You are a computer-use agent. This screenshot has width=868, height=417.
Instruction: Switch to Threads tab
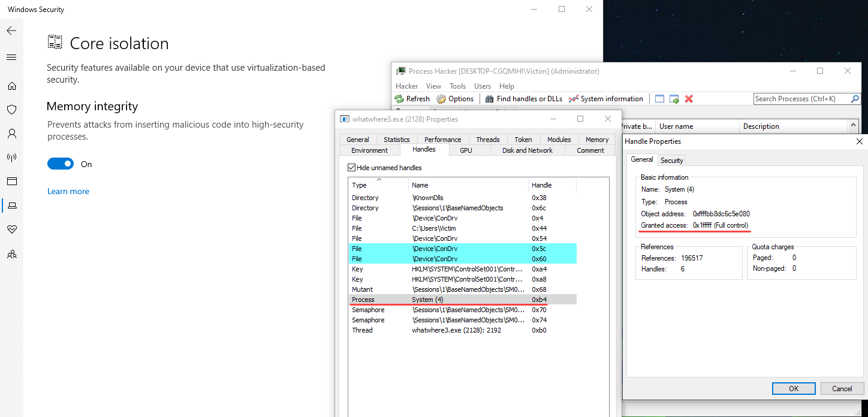pos(488,140)
